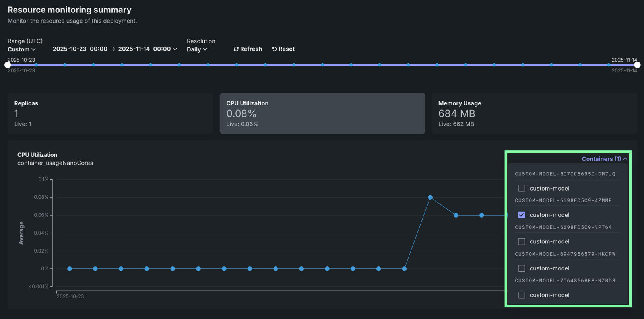Check custom-model under 6698FD5C9-VPT64
Image resolution: width=644 pixels, height=319 pixels.
522,241
